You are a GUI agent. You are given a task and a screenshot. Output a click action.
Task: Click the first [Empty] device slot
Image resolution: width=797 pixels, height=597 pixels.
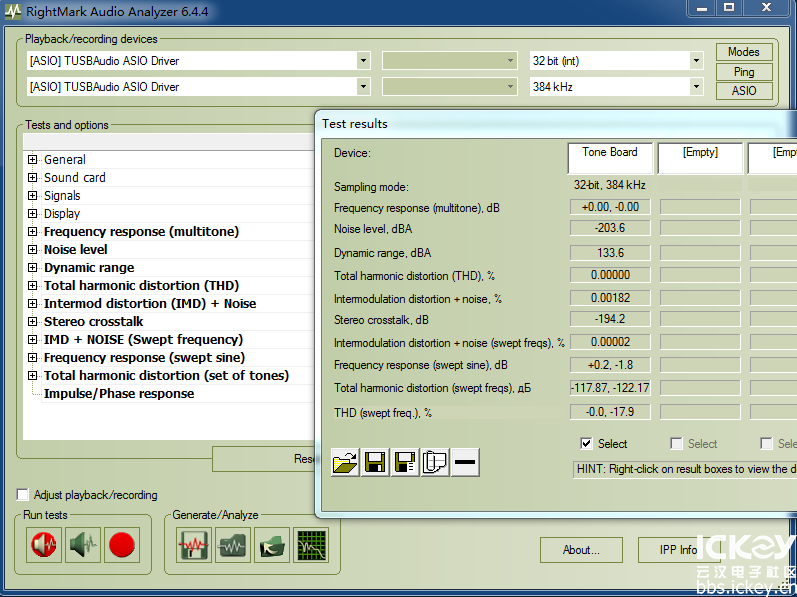[x=700, y=158]
